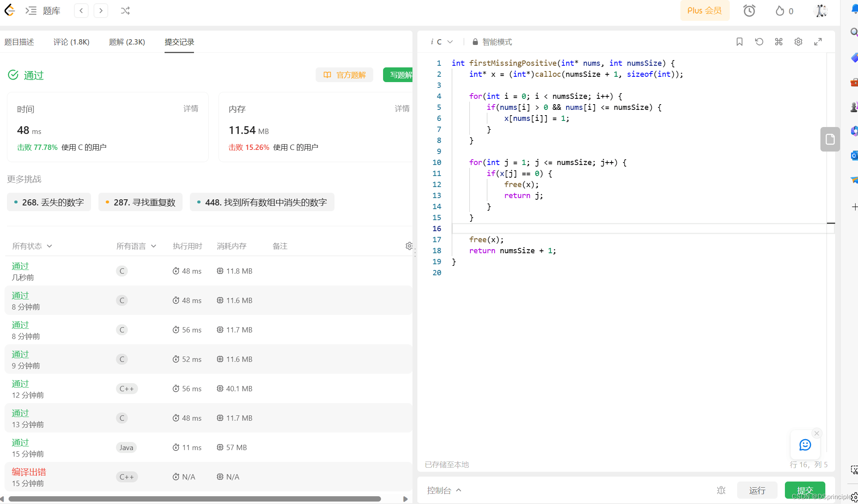
Task: Click the alarm clock timer icon
Action: (x=749, y=11)
